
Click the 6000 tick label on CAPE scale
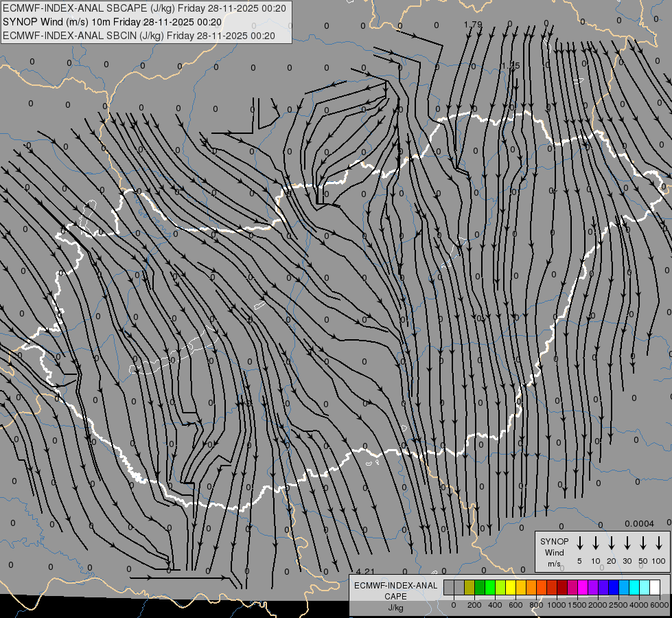pyautogui.click(x=660, y=605)
